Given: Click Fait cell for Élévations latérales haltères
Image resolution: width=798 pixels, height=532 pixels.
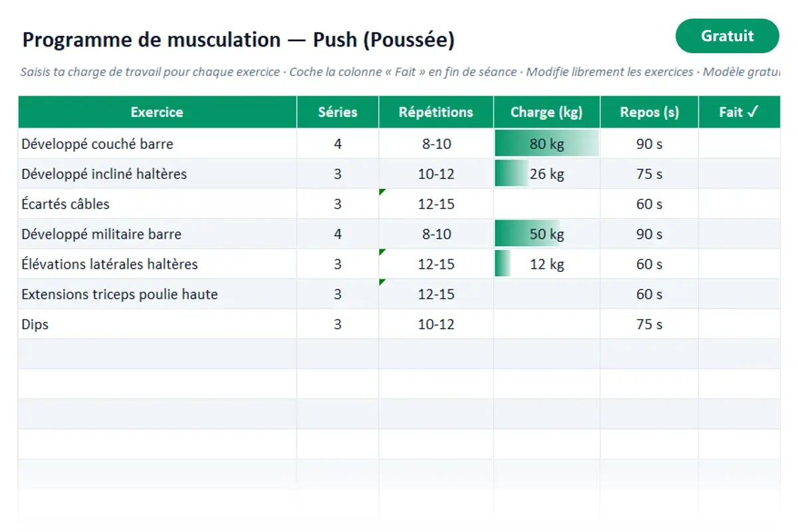Looking at the screenshot, I should [x=739, y=264].
